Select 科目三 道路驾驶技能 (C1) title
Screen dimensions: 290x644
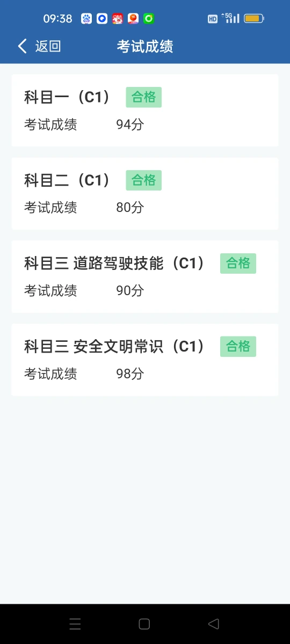point(115,264)
